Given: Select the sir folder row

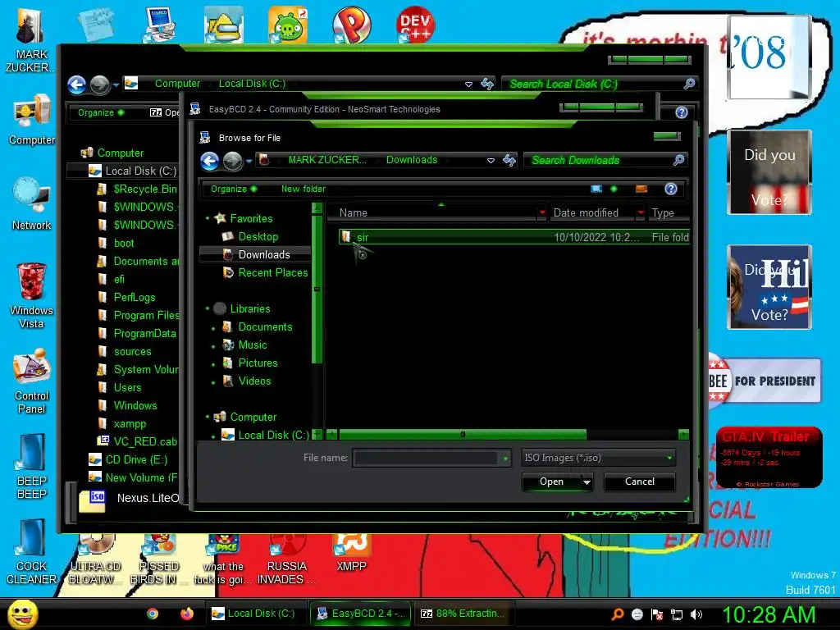Looking at the screenshot, I should 514,237.
